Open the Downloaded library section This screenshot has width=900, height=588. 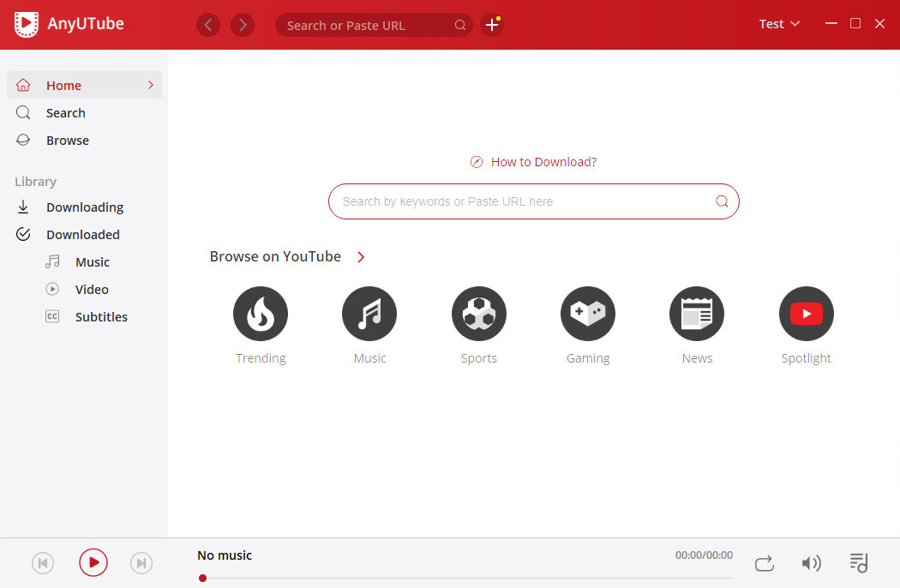84,234
